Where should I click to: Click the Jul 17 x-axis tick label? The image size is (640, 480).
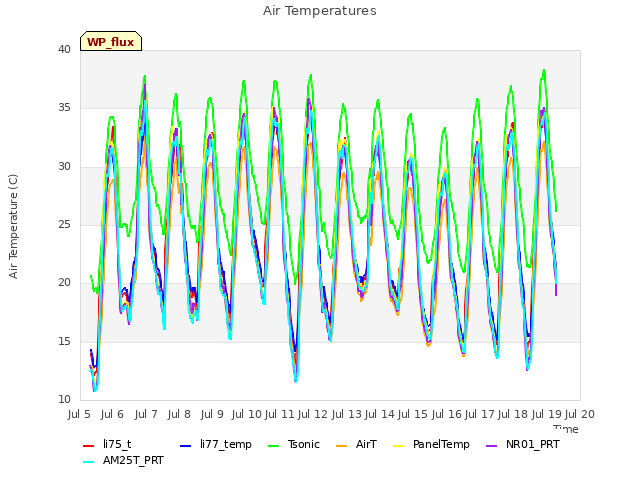click(x=480, y=414)
